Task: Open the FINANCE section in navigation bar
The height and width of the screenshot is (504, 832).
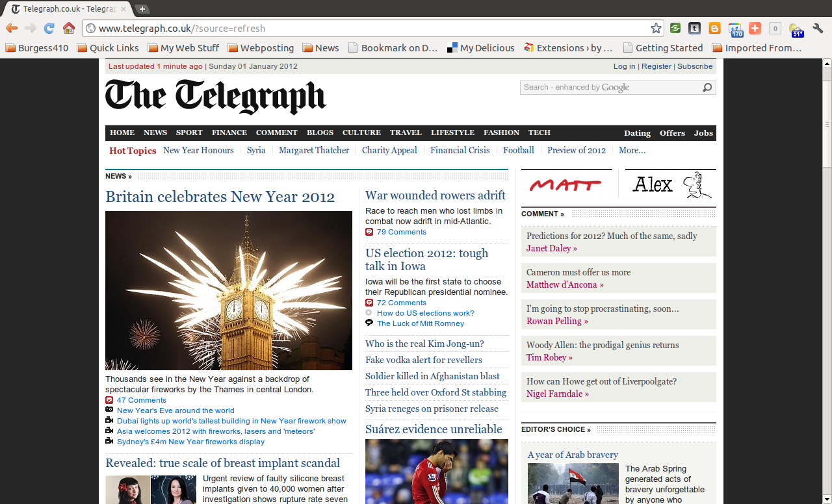Action: coord(229,132)
